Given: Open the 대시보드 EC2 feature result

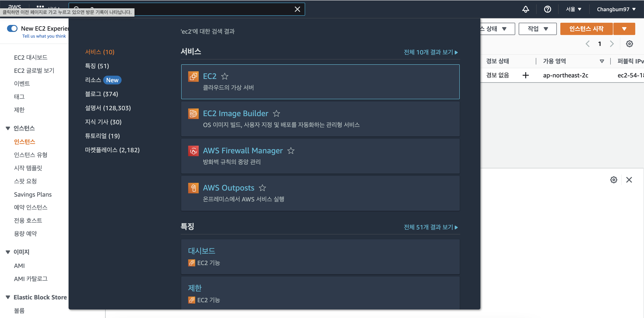Looking at the screenshot, I should click(x=202, y=251).
